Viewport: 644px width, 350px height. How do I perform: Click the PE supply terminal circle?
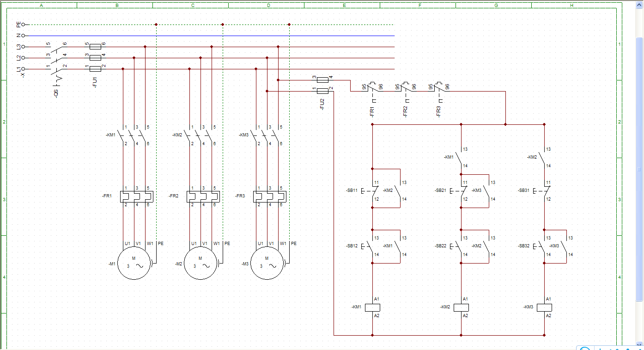[23, 25]
